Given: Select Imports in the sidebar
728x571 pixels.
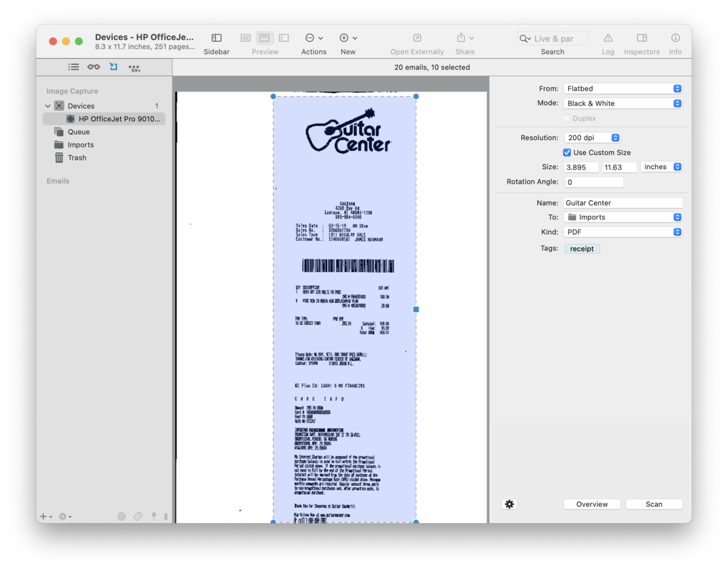Looking at the screenshot, I should click(x=104, y=145).
